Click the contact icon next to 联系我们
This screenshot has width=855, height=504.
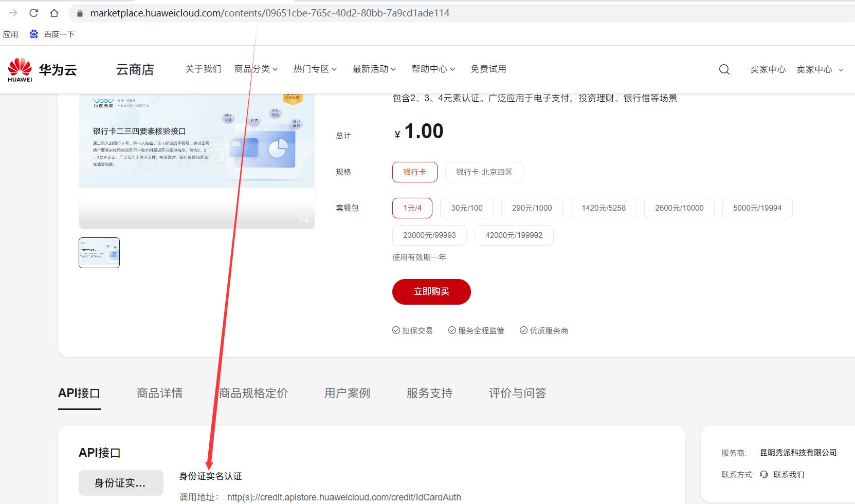(763, 474)
